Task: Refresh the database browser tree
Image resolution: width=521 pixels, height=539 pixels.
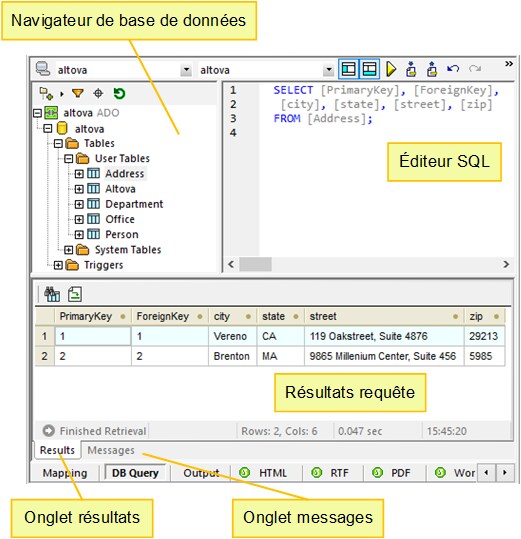Action: pyautogui.click(x=119, y=93)
